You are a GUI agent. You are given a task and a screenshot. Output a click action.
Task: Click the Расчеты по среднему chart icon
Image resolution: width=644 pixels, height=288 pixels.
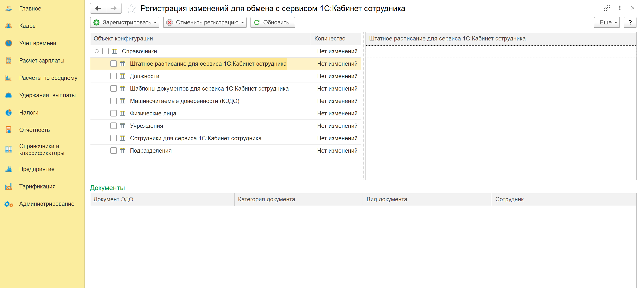point(9,78)
